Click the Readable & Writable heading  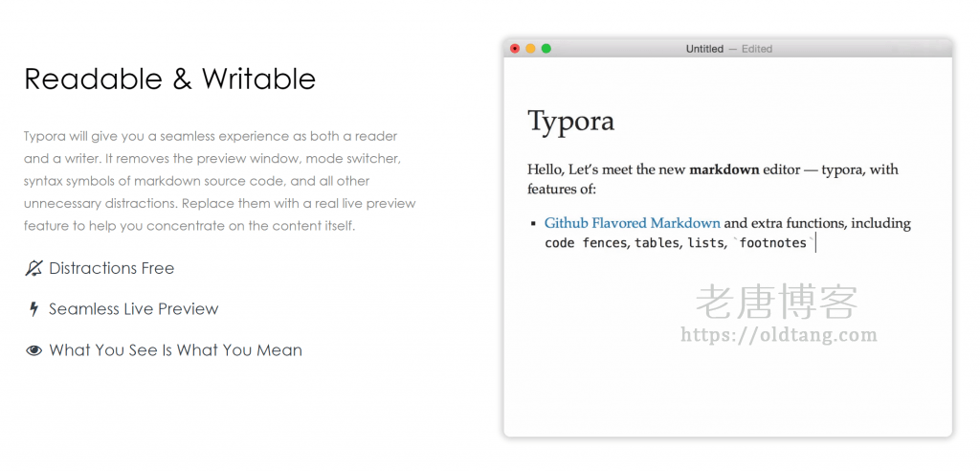pyautogui.click(x=170, y=79)
